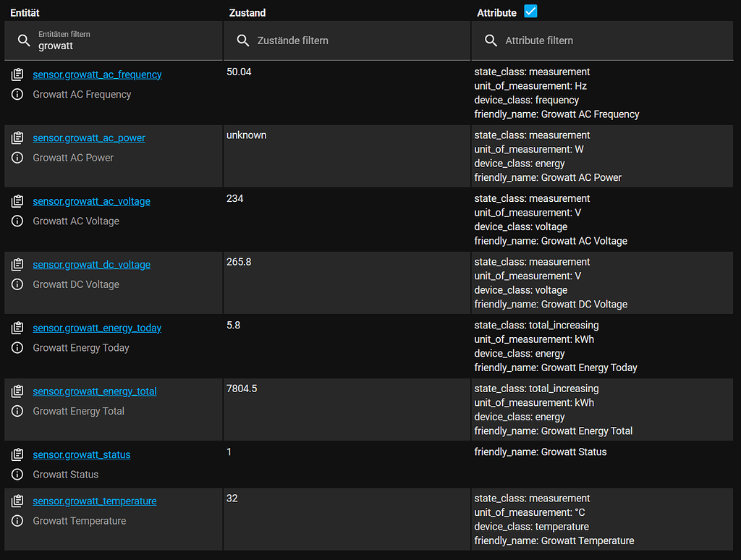Copy sensor.growatt_energy_total using clipboard icon
The image size is (741, 560).
[x=17, y=391]
